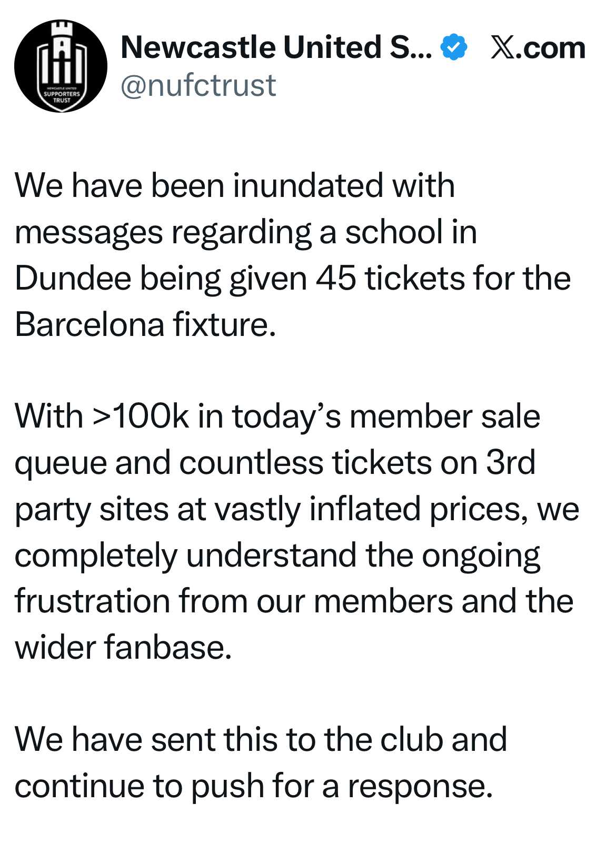Viewport: 616px width, 843px height.
Task: Click the 'SUPPORTERS TRUST' text inside the crest
Action: pos(62,97)
